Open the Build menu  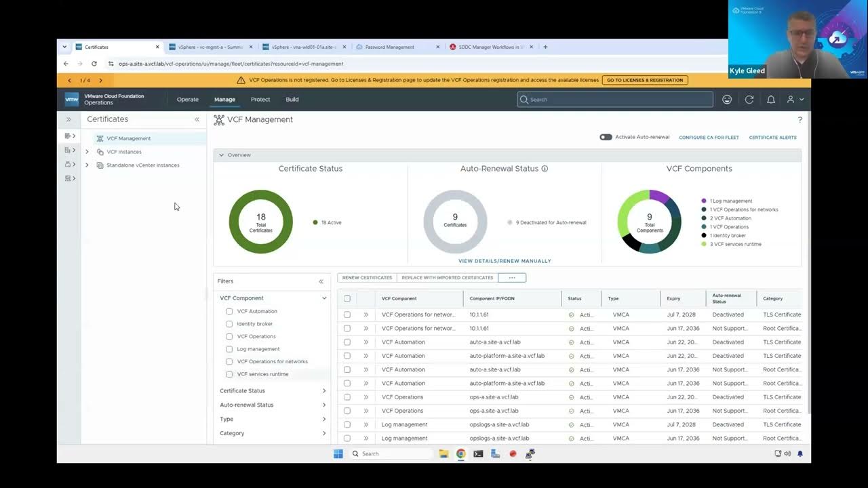coord(292,100)
